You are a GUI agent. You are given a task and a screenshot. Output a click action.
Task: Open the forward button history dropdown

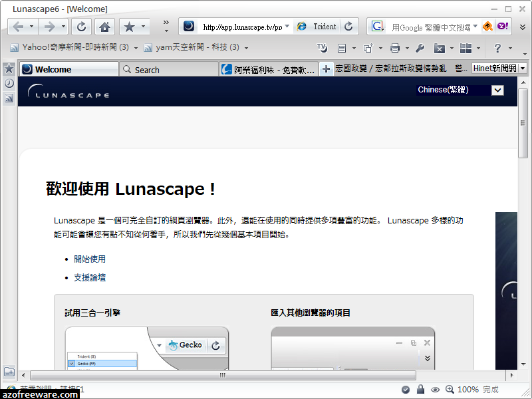[63, 26]
